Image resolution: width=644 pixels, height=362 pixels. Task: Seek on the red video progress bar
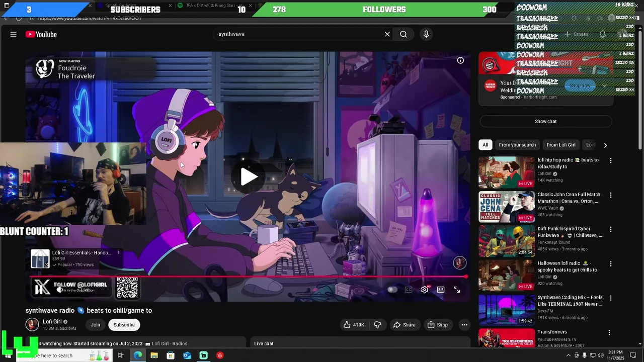pyautogui.click(x=248, y=277)
